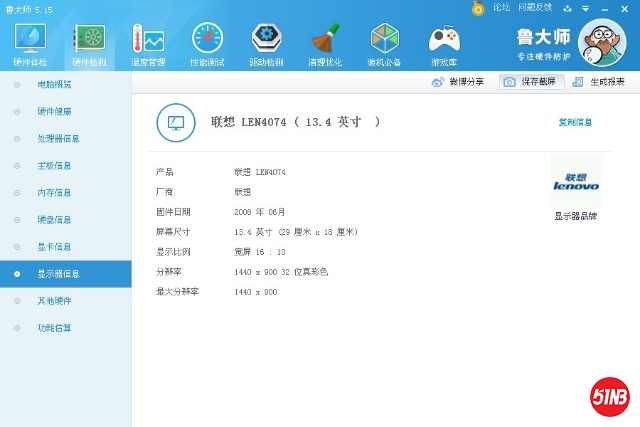The height and width of the screenshot is (427, 640).
Task: Open the 清理优化 cleanup broom icon
Action: pos(325,44)
